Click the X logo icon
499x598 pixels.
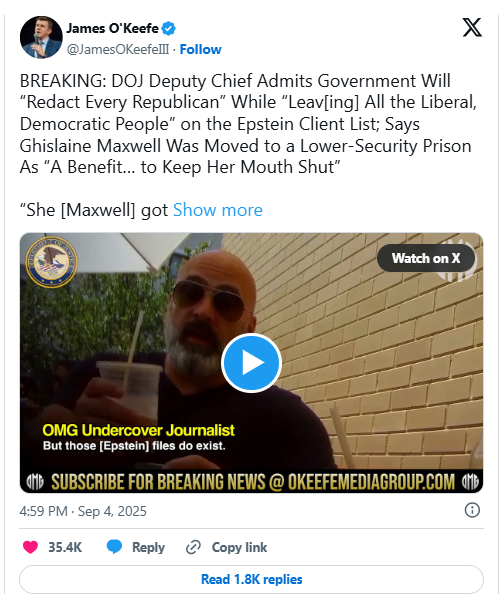click(x=472, y=27)
